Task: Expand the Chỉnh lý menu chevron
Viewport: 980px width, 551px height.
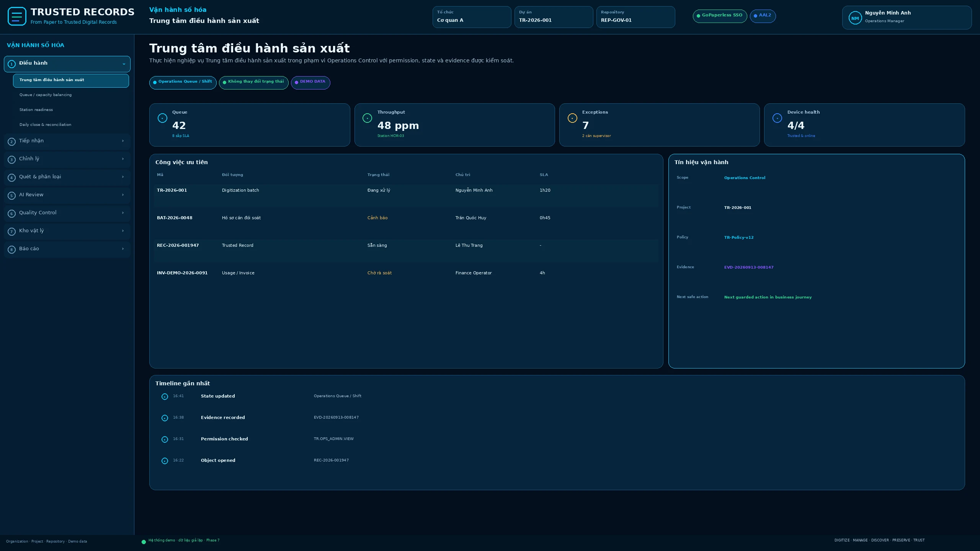Action: tap(123, 159)
